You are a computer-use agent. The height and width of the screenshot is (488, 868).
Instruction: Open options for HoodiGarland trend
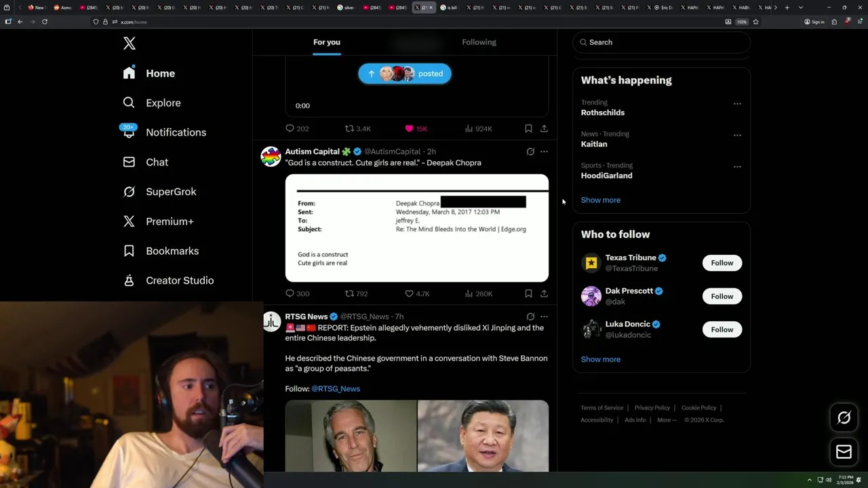tap(737, 167)
